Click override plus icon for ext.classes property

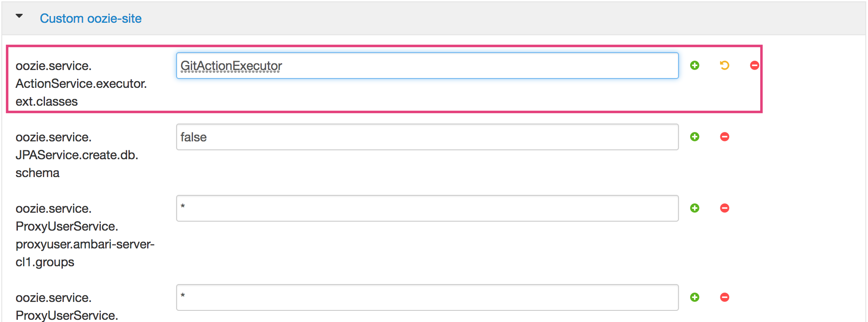694,66
